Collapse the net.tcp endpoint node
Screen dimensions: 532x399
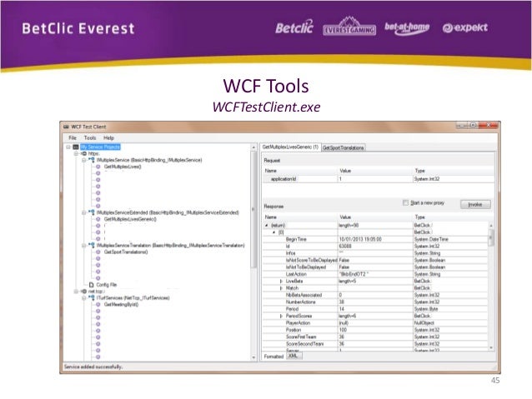[x=76, y=292]
